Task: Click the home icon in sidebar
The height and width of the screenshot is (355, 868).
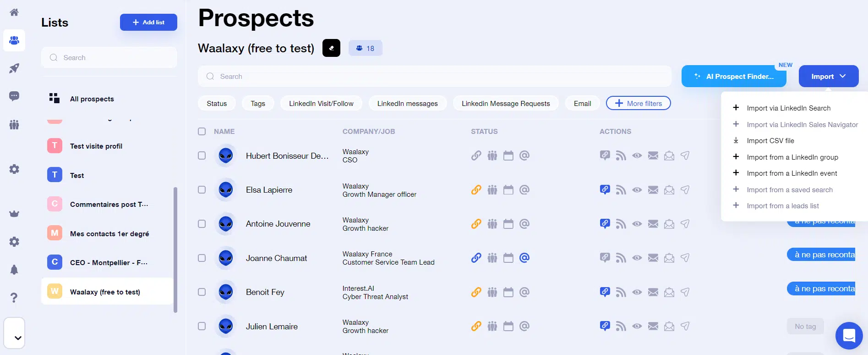Action: click(14, 12)
